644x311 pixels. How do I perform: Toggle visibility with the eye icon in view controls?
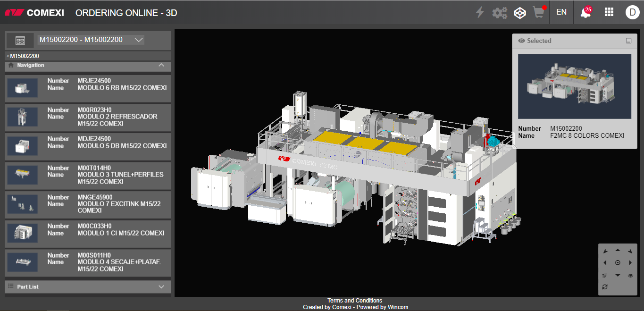[630, 276]
